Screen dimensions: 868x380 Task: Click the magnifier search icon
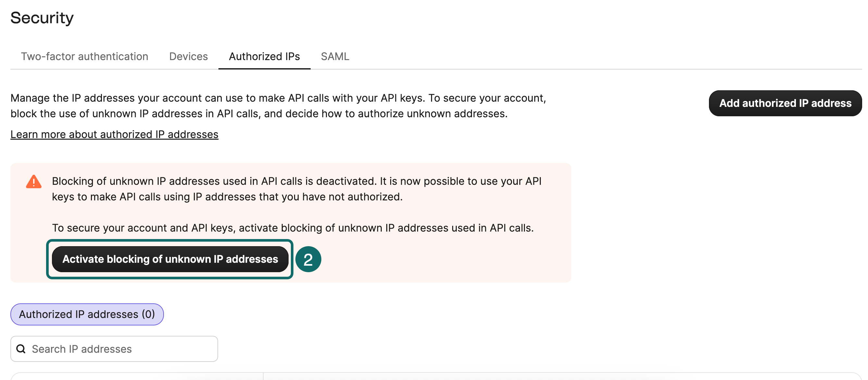[21, 348]
